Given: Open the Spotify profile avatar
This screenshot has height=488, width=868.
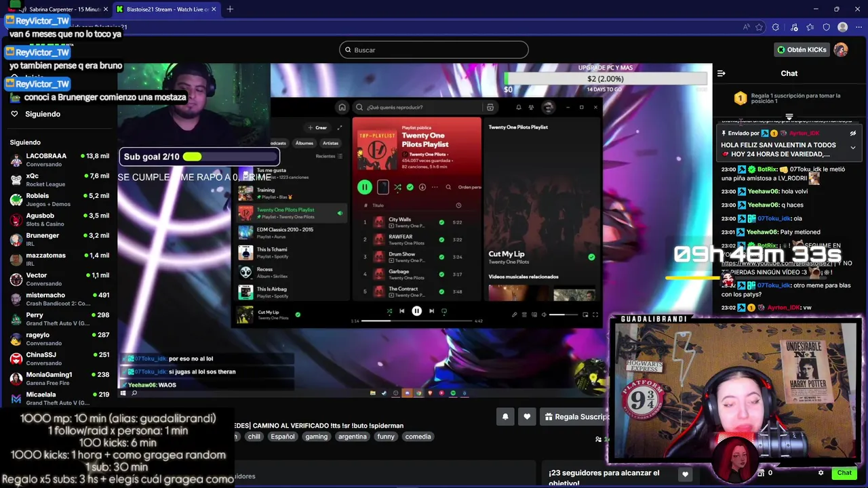Looking at the screenshot, I should pyautogui.click(x=548, y=107).
